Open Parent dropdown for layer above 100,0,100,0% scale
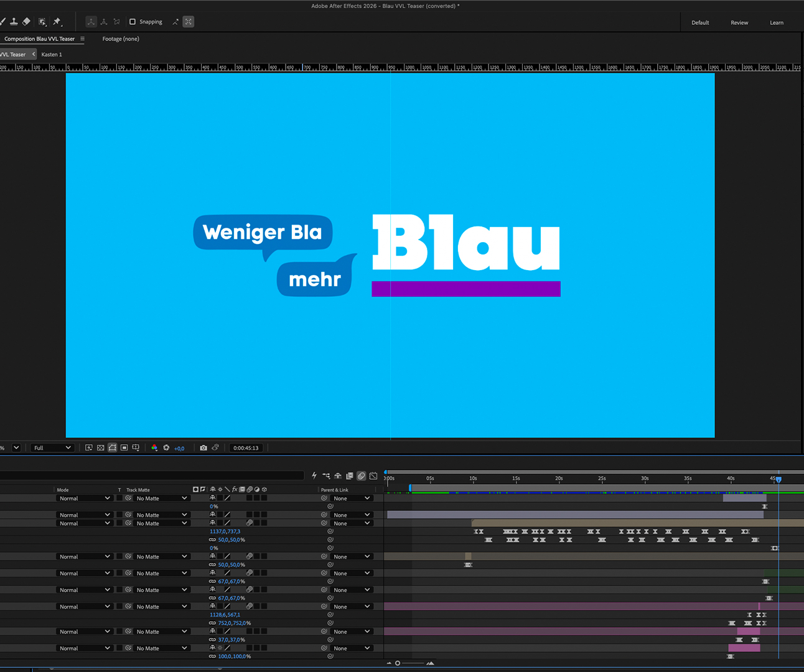 [x=351, y=648]
